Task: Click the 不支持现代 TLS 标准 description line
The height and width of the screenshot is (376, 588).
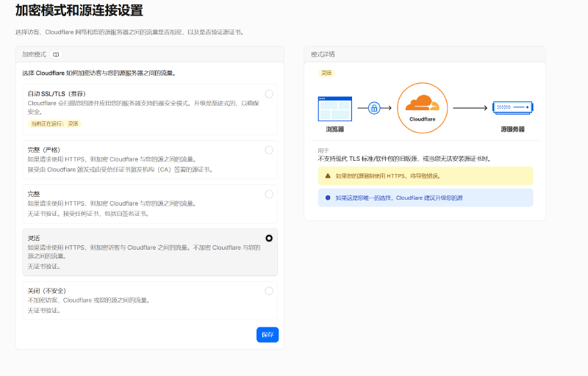Action: click(405, 159)
